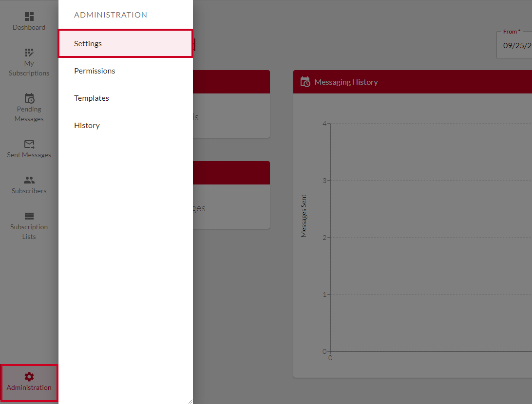Click the My Subscriptions grid icon
Image resolution: width=532 pixels, height=404 pixels.
point(29,52)
